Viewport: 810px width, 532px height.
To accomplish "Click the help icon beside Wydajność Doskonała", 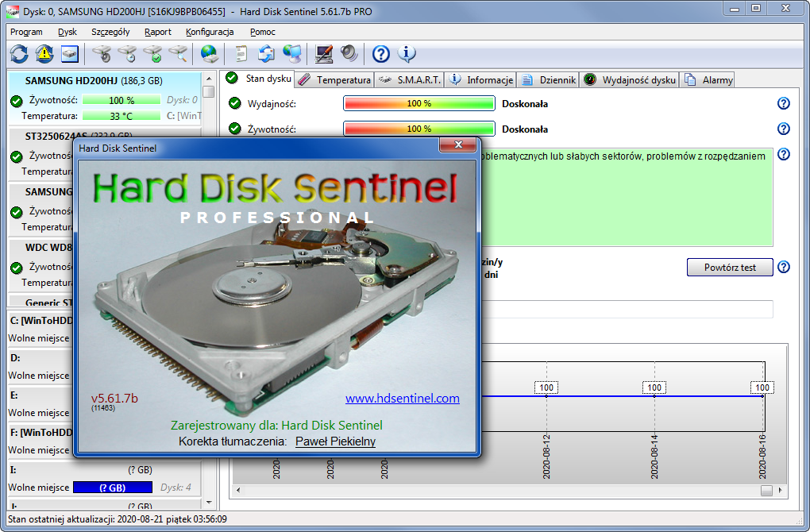I will click(784, 103).
